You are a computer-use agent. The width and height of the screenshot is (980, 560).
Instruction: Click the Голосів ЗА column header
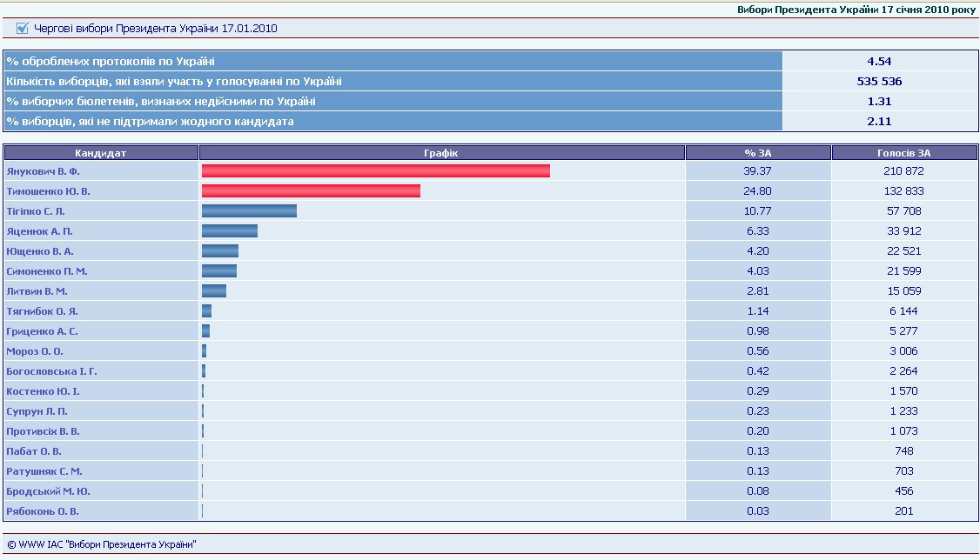click(903, 153)
